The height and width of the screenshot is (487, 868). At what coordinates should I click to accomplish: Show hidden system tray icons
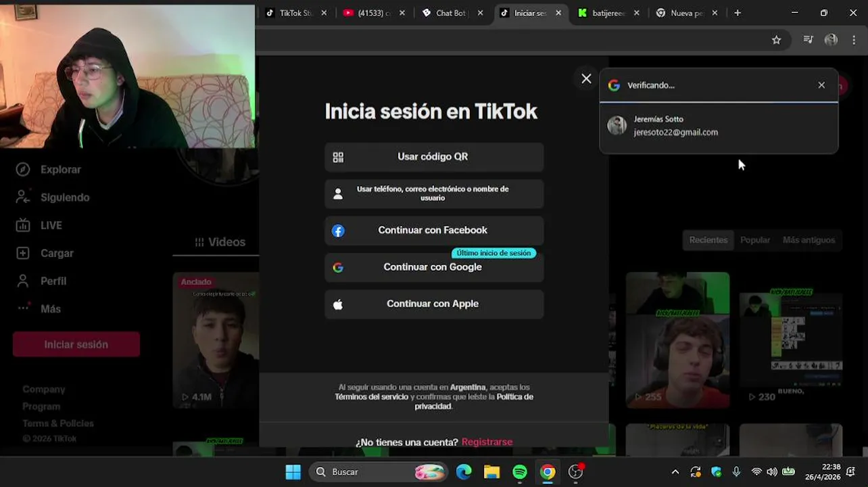[675, 472]
